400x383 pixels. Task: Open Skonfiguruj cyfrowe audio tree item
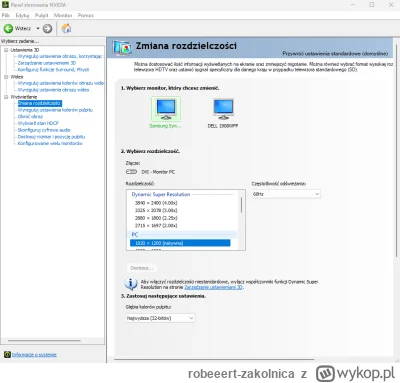tap(44, 130)
